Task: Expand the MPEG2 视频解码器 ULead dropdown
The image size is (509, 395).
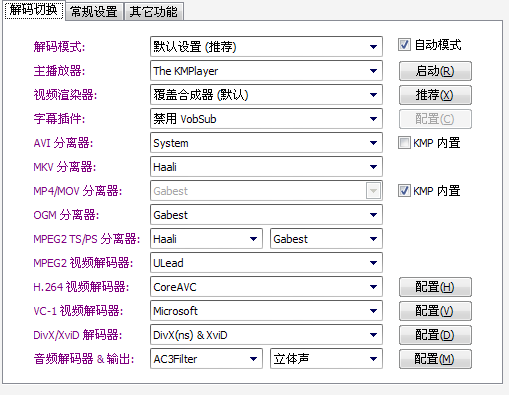Action: [x=266, y=263]
